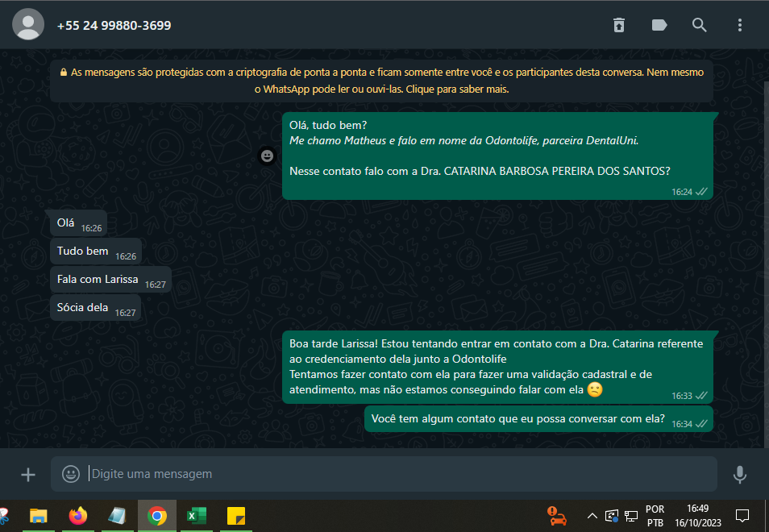Screen dimensions: 769x532
Task: Open the contact profile picture avatar
Action: pos(28,24)
